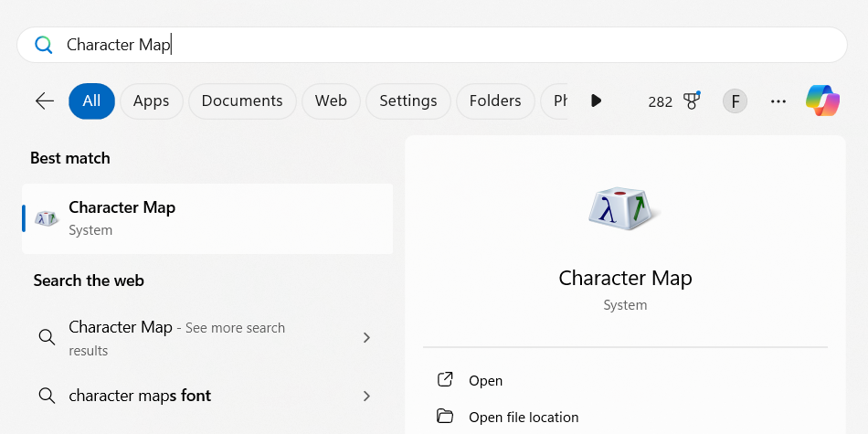Click the back arrow icon
Screen dimensions: 868x434
[x=44, y=101]
